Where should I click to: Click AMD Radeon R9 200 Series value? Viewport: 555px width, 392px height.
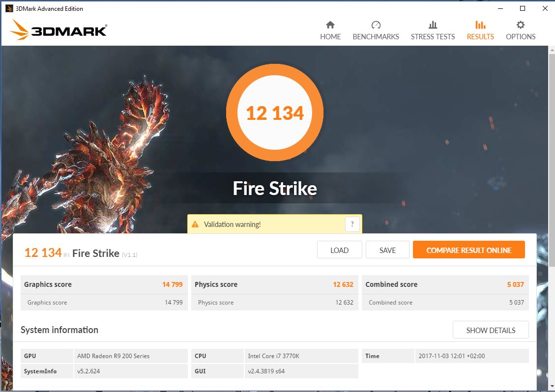point(113,356)
